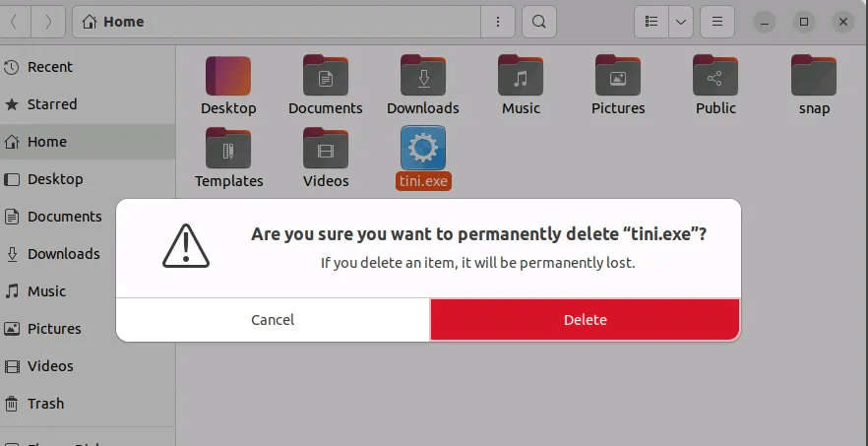Select Recent in the sidebar
The height and width of the screenshot is (446, 868).
[49, 67]
